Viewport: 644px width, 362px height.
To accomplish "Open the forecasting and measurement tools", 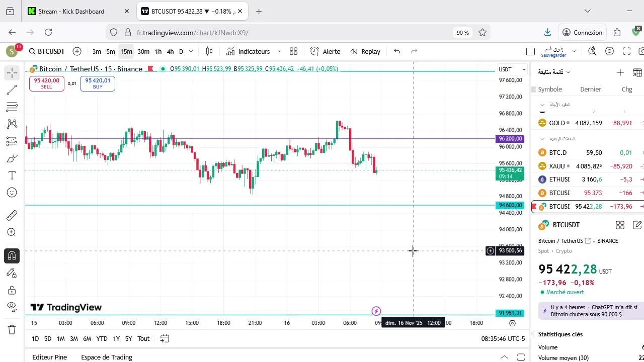I will [12, 141].
